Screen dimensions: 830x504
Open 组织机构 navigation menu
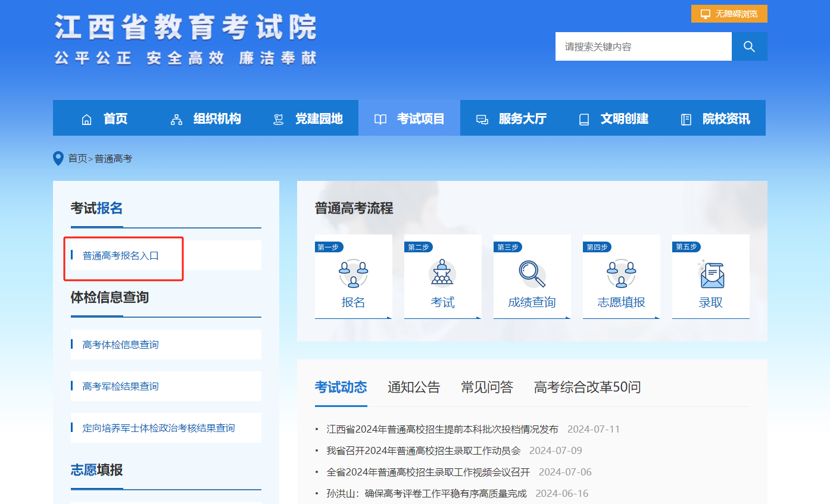(205, 118)
